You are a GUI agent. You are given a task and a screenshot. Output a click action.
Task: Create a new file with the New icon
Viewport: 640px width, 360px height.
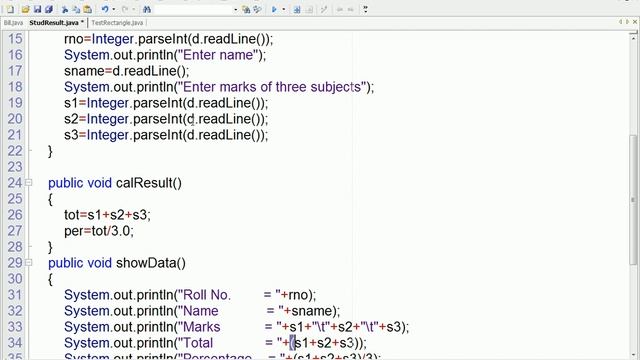pyautogui.click(x=11, y=9)
